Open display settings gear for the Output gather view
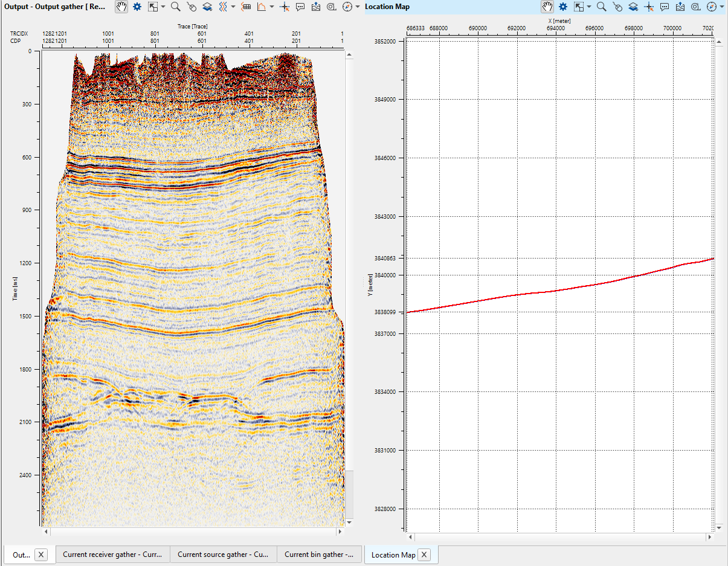The height and width of the screenshot is (566, 728). [138, 7]
